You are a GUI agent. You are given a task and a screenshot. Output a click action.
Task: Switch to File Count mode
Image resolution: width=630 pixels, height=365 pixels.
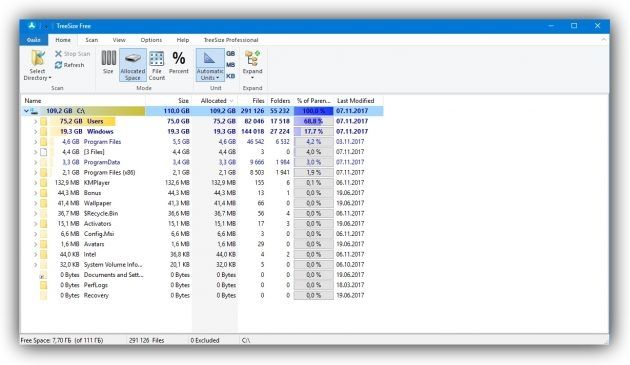157,66
